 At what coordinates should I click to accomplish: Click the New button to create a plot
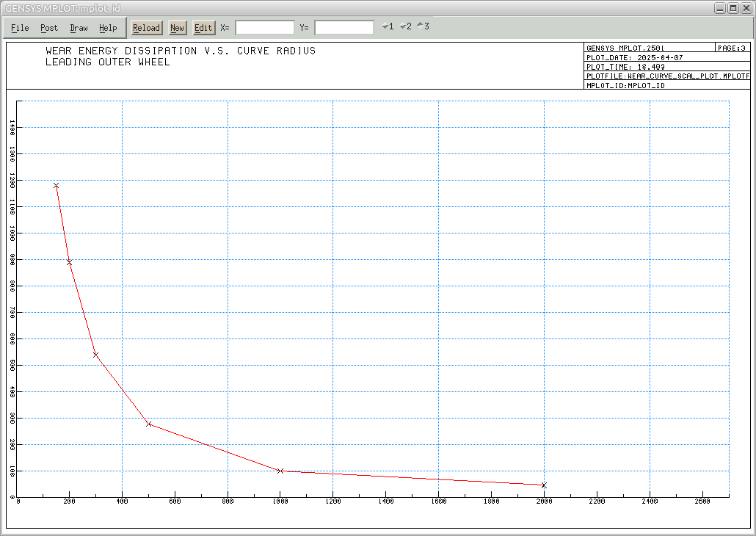[x=177, y=27]
